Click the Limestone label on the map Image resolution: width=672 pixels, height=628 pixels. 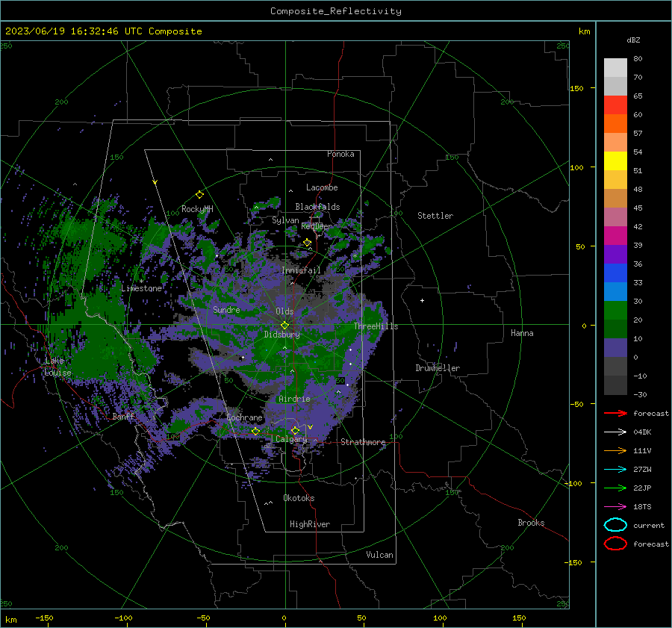tap(141, 288)
